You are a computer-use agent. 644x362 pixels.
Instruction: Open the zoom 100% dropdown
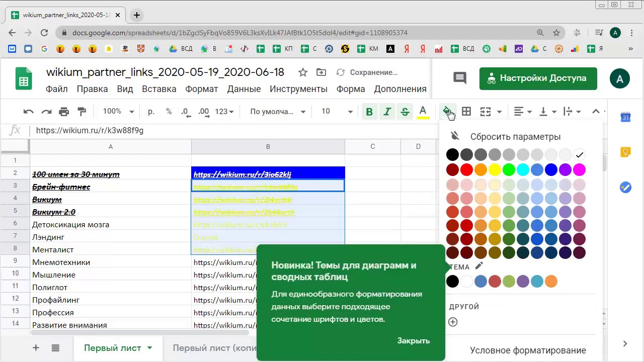coord(118,112)
